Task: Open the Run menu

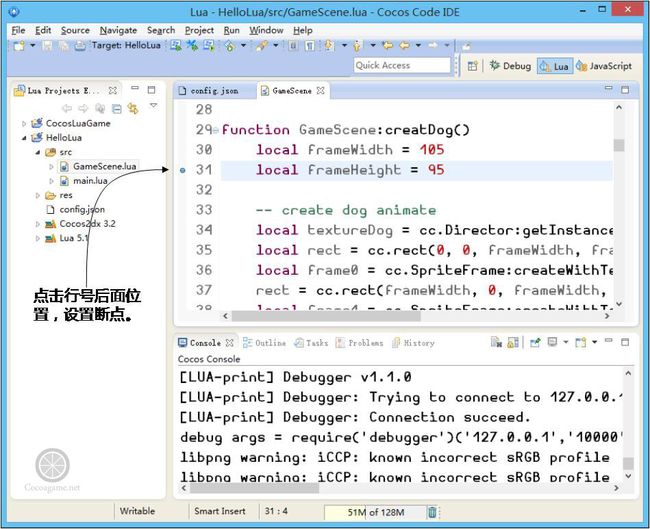Action: coord(231,30)
